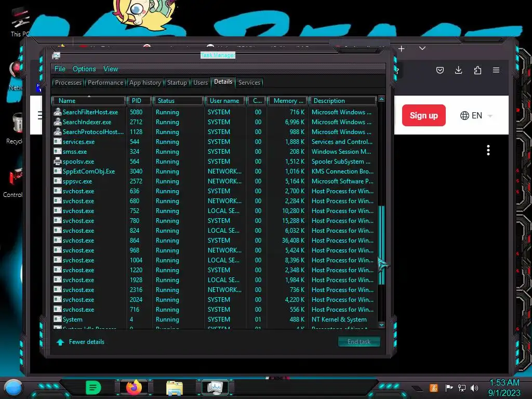This screenshot has width=532, height=399.
Task: Click the 15,288 K memory value
Action: click(x=293, y=220)
